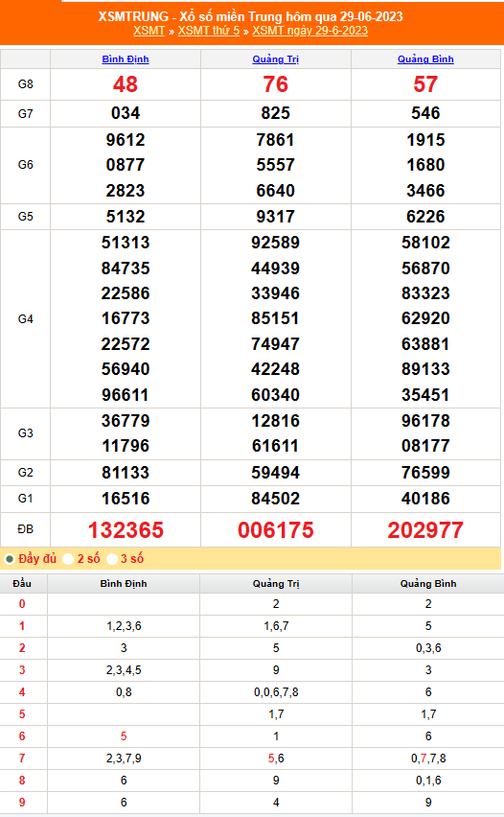Click Bình Định G8 number 48

126,84
